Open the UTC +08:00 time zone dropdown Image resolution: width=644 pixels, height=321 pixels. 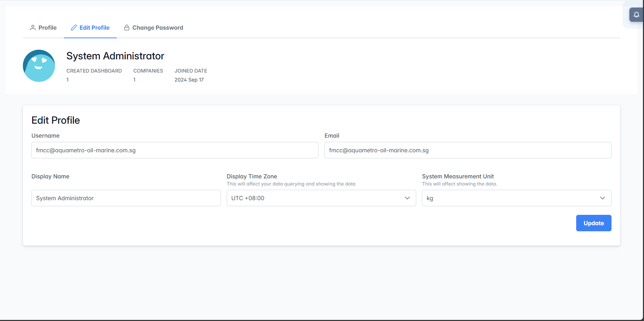click(314, 198)
